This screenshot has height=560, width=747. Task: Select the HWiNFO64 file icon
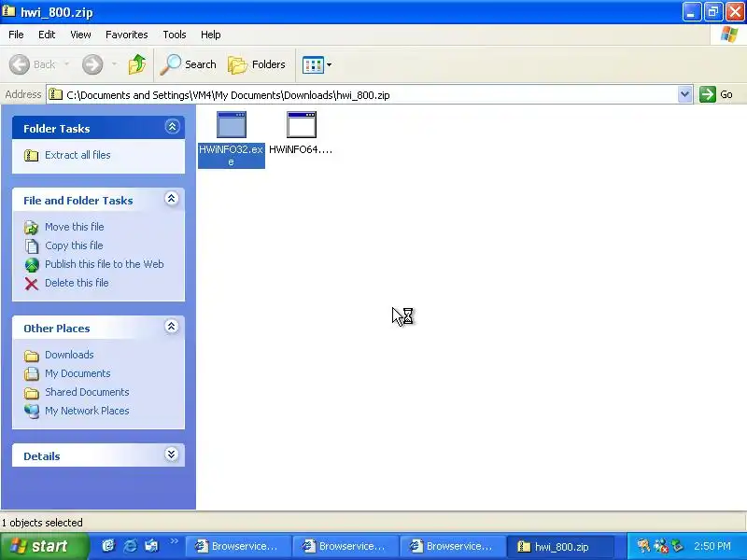pyautogui.click(x=302, y=125)
